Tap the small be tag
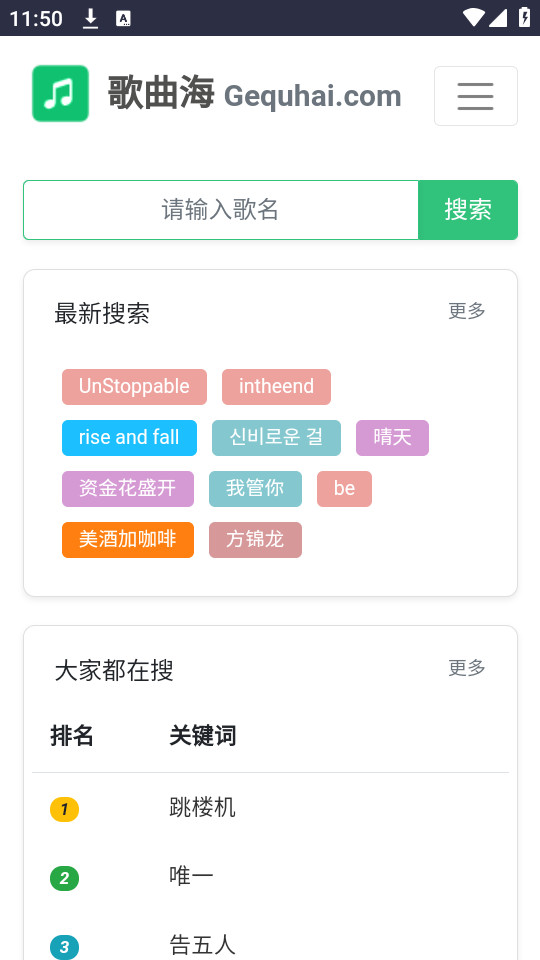 [x=344, y=489]
